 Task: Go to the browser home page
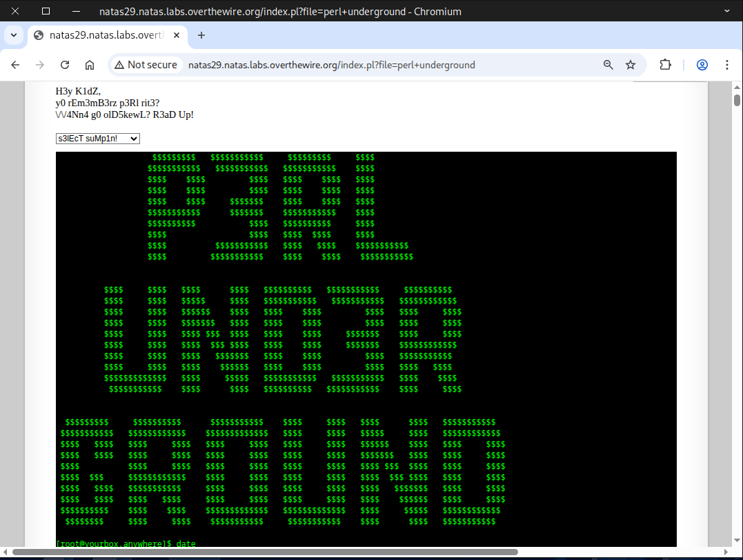[90, 65]
